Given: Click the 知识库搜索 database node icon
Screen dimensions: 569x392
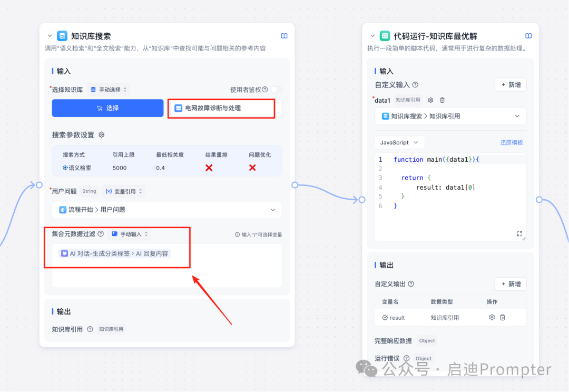Looking at the screenshot, I should point(62,36).
